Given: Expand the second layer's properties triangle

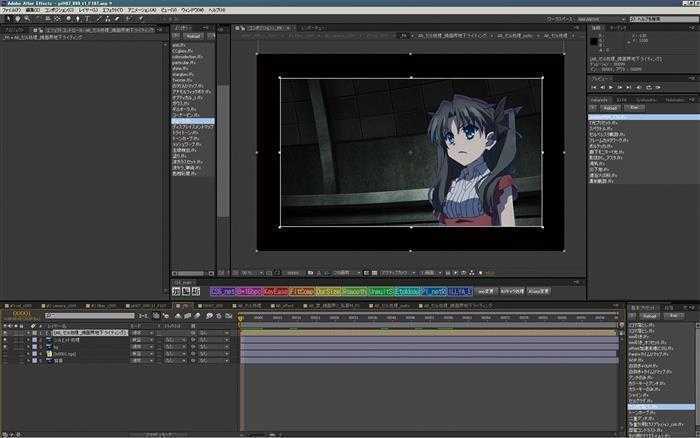Looking at the screenshot, I should [28, 340].
